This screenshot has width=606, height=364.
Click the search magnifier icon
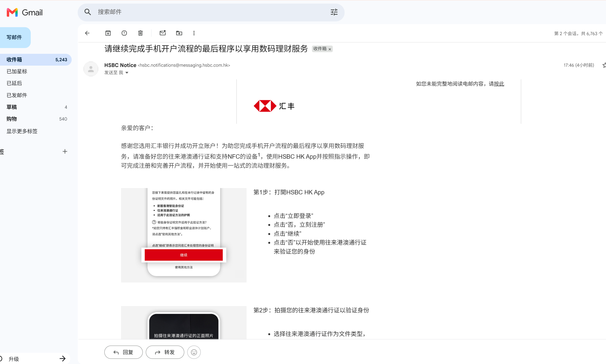[88, 12]
